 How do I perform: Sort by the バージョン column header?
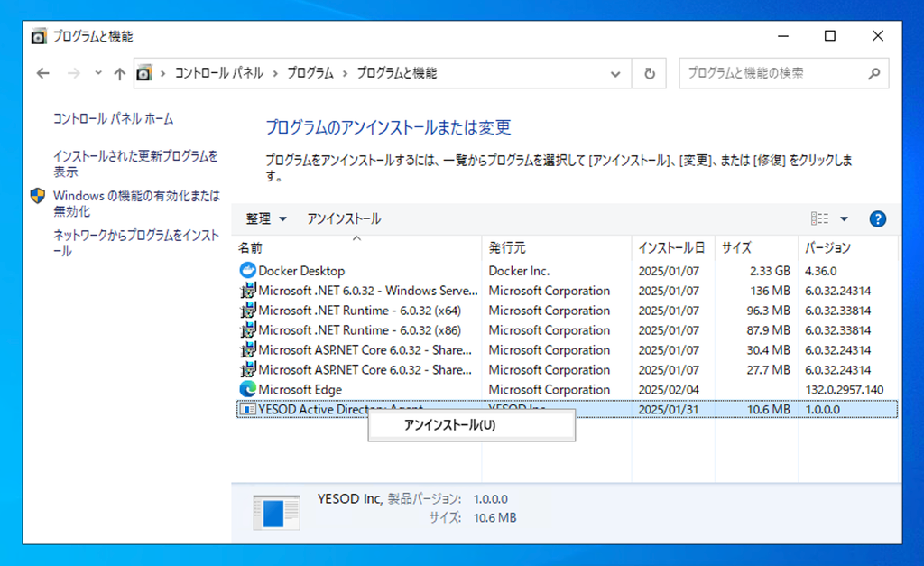click(848, 247)
